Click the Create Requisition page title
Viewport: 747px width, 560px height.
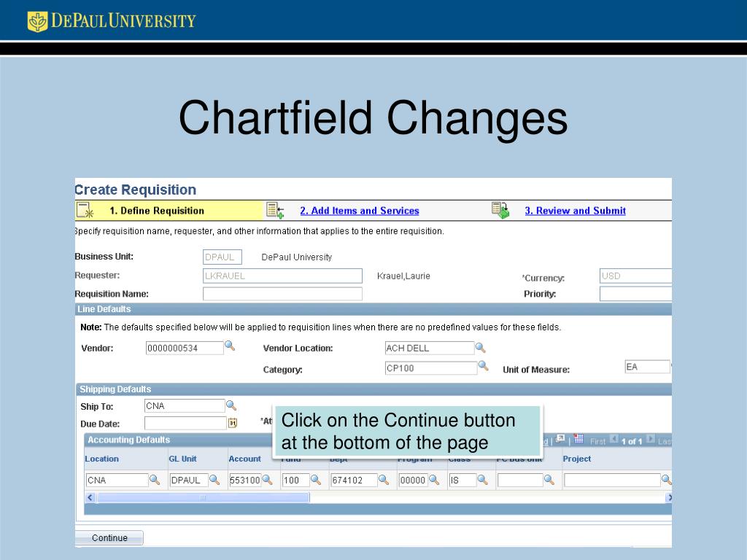pos(135,190)
